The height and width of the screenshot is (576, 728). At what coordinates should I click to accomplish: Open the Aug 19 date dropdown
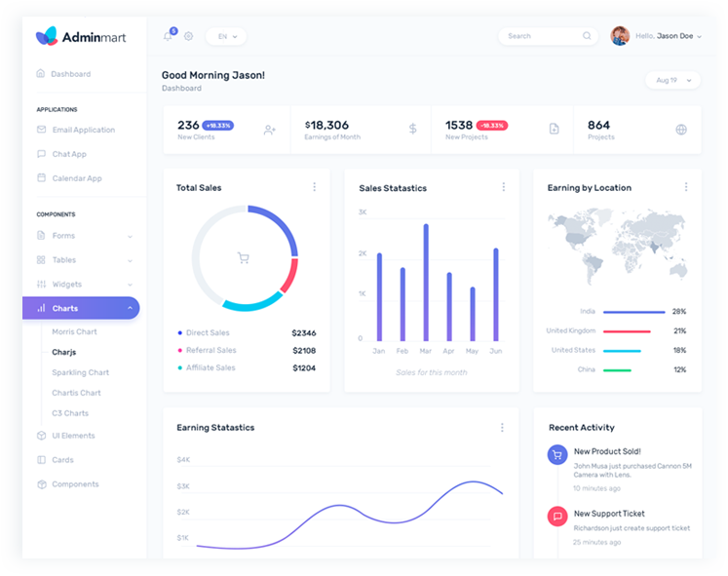(672, 80)
